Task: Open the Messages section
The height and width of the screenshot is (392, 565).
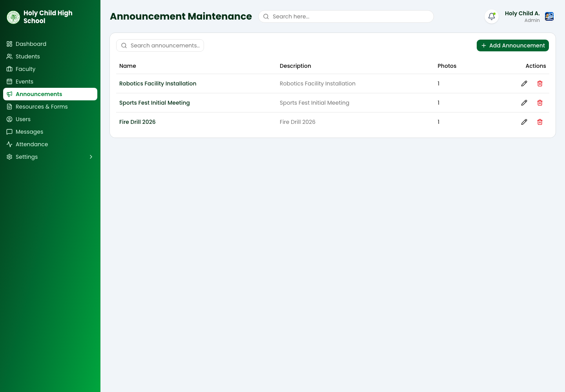Action: [x=50, y=132]
